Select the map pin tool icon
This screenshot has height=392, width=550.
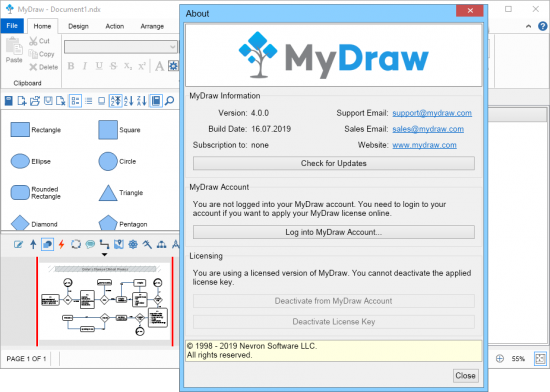[119, 244]
